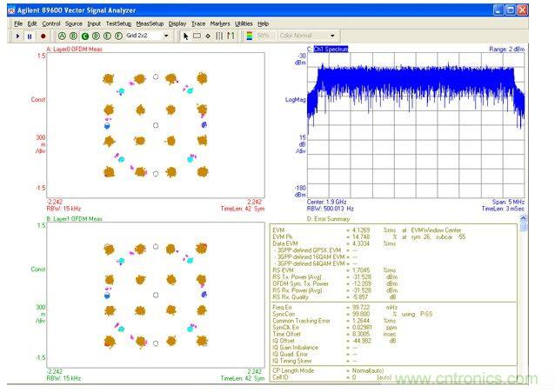
Task: Choose the arrow pointer tool
Action: tap(184, 36)
